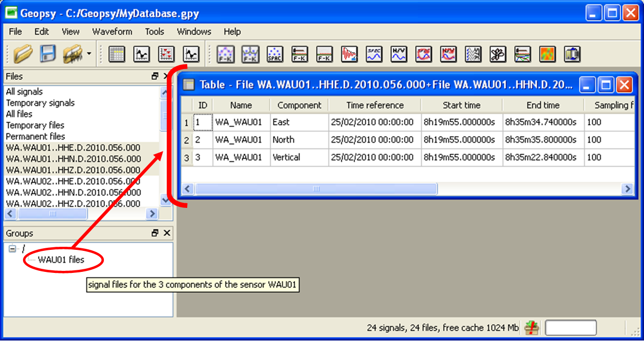
Task: Select the WAU01 files group
Action: click(61, 260)
